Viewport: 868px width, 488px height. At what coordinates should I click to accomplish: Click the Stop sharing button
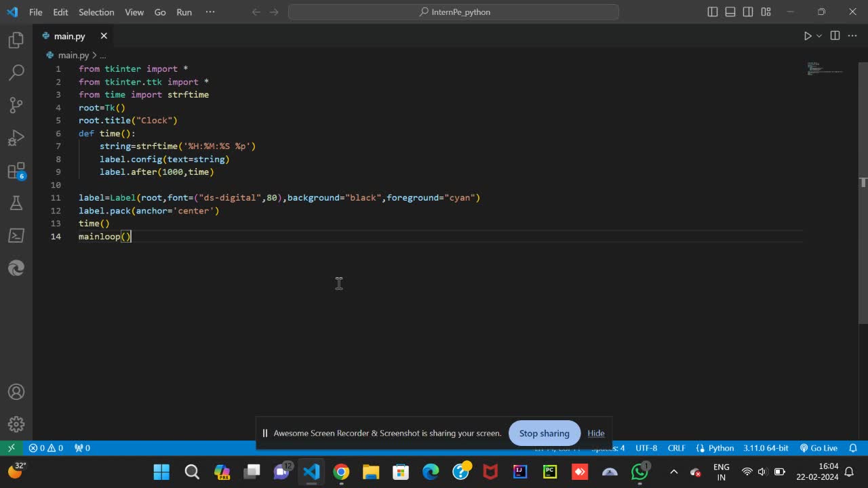click(x=544, y=433)
